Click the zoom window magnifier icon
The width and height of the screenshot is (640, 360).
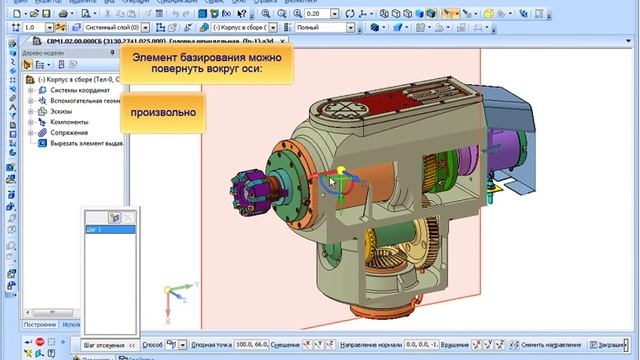(266, 13)
